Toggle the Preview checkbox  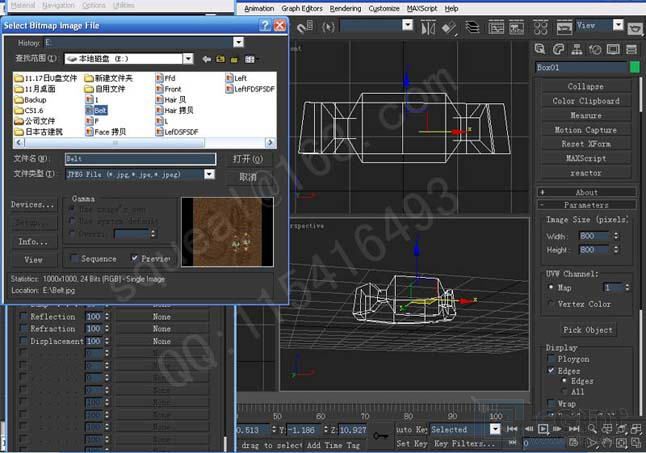(134, 258)
